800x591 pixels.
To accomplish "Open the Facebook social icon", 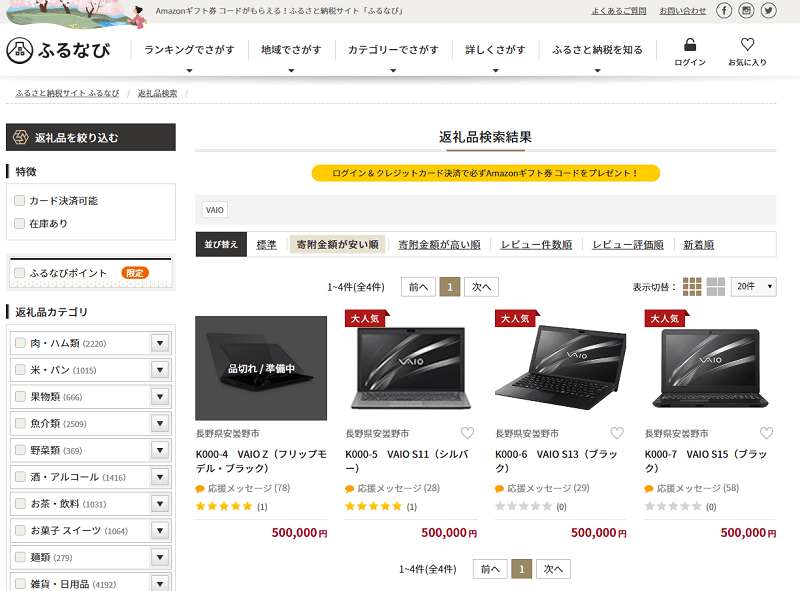I will click(723, 10).
